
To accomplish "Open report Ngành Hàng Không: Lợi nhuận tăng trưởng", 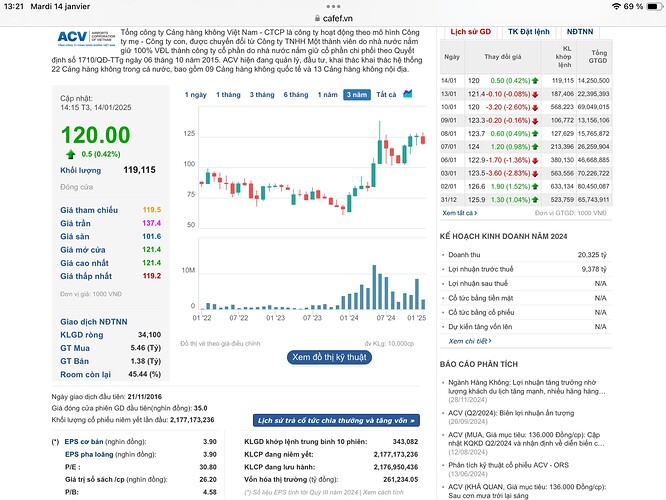I will point(527,387).
